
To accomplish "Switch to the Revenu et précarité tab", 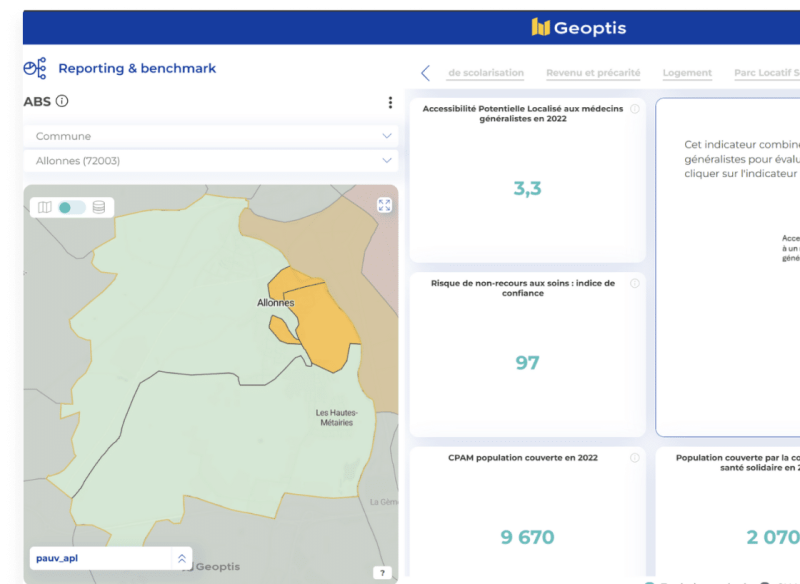I will pyautogui.click(x=593, y=73).
